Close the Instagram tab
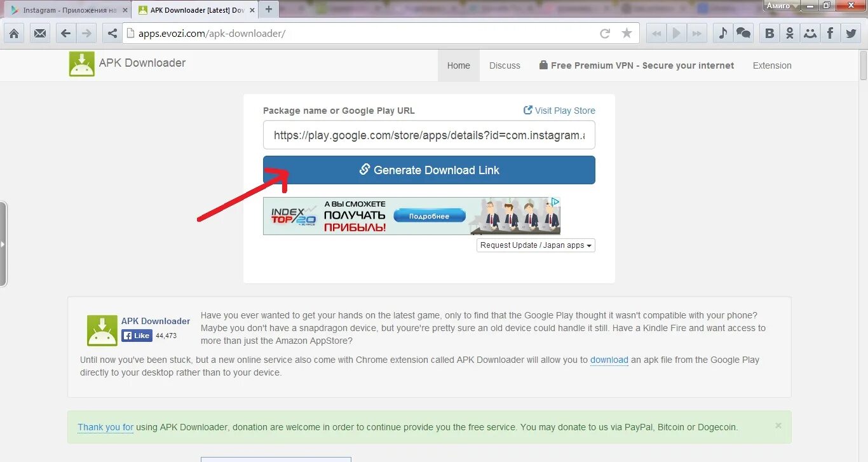This screenshot has height=462, width=868. [x=125, y=10]
